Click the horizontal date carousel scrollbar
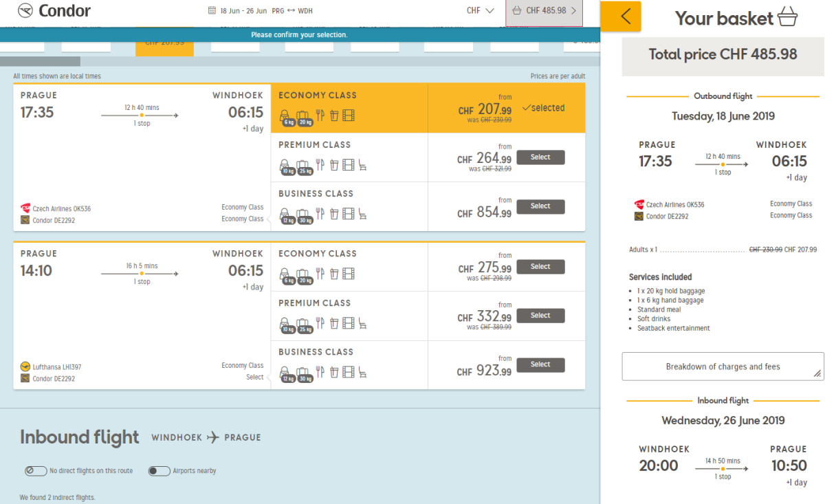The height and width of the screenshot is (504, 825). (x=41, y=62)
